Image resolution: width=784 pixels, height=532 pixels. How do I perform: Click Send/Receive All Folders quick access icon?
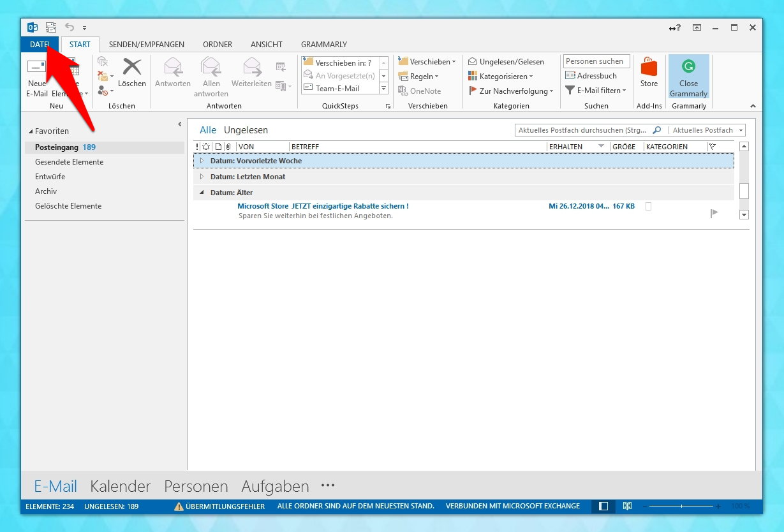(50, 27)
